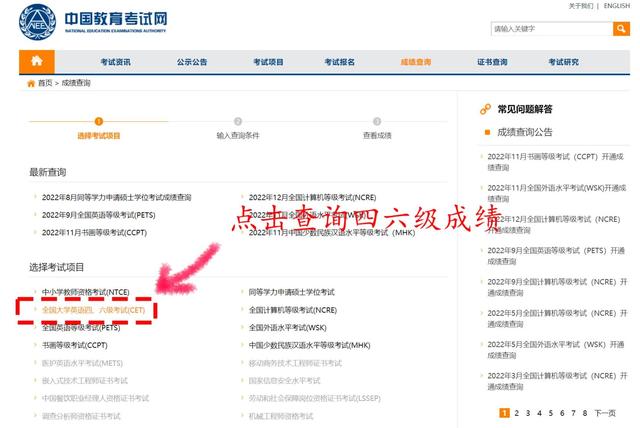Screen dimensions: 640x428
Task: Select 全国大学英语四、六级考试(CET) exam
Action: coord(93,310)
